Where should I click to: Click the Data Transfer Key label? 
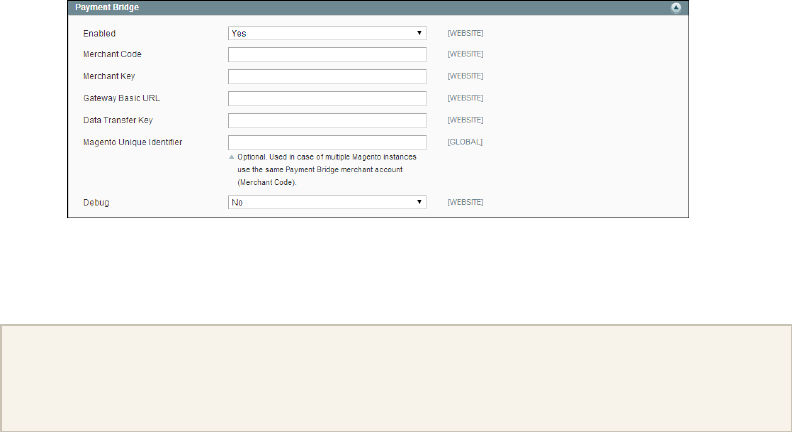118,120
